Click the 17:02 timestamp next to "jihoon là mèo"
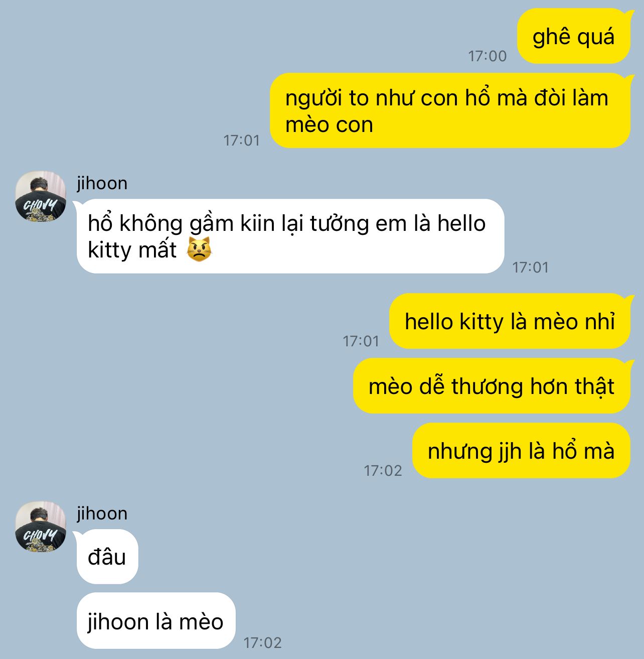The image size is (644, 659). [262, 642]
